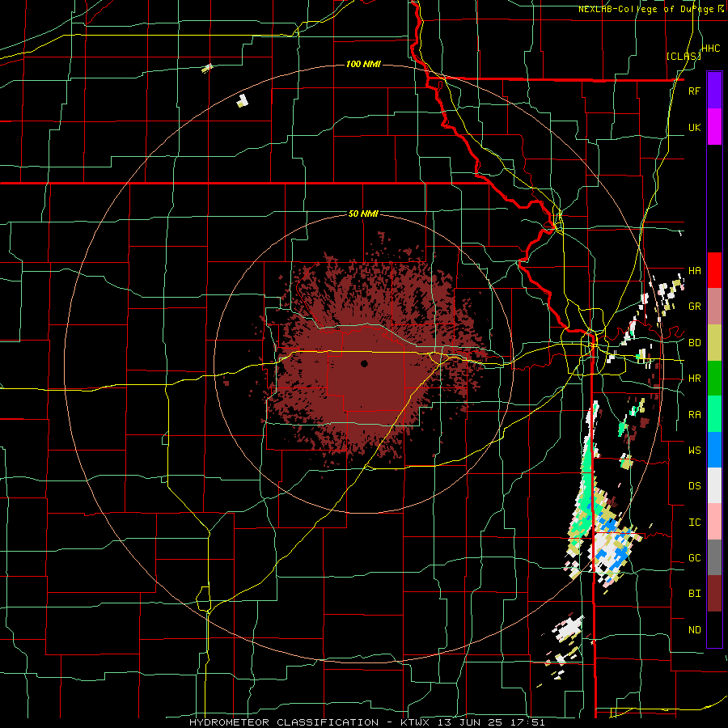Choose the GC gray legend swatch

click(714, 557)
